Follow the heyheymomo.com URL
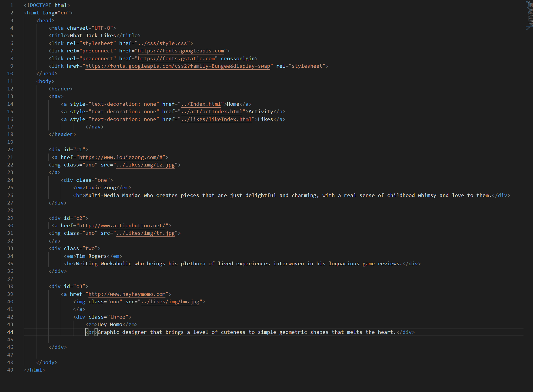This screenshot has height=392, width=533. pos(127,294)
